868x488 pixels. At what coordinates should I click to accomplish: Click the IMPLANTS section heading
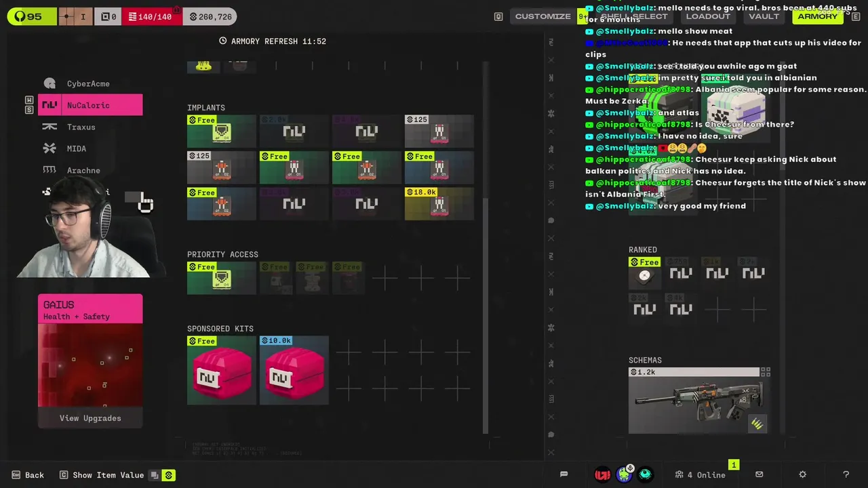(x=206, y=108)
